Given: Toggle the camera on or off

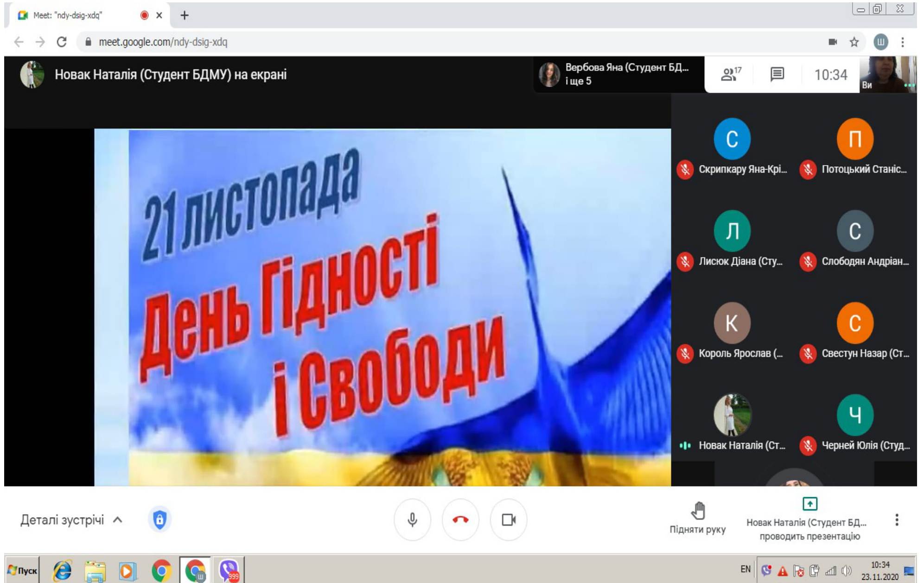Looking at the screenshot, I should (x=509, y=520).
